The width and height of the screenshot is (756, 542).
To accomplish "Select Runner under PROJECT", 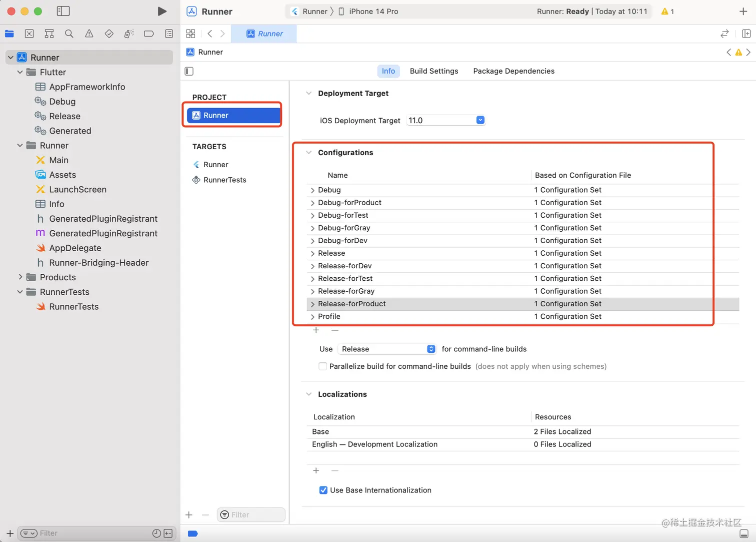I will click(233, 115).
